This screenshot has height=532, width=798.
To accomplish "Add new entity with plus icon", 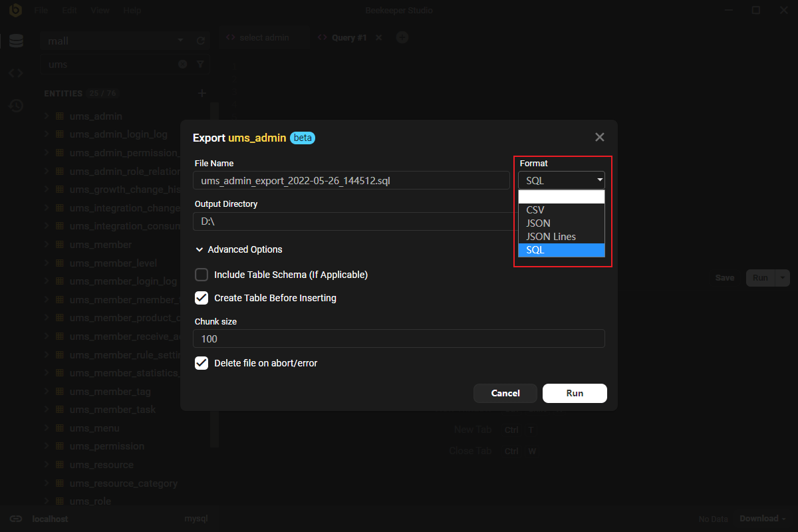I will (202, 94).
